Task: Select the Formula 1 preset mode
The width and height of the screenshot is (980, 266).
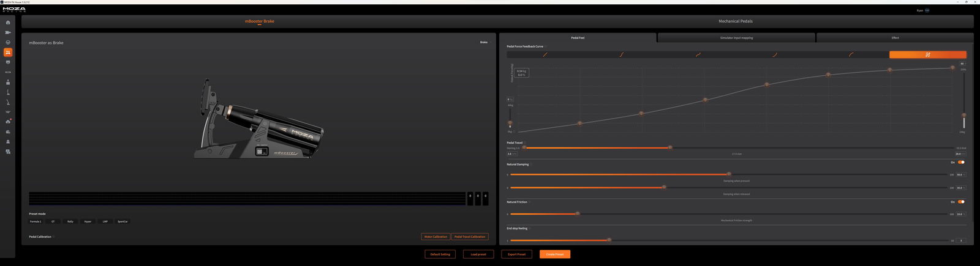Action: tap(36, 221)
